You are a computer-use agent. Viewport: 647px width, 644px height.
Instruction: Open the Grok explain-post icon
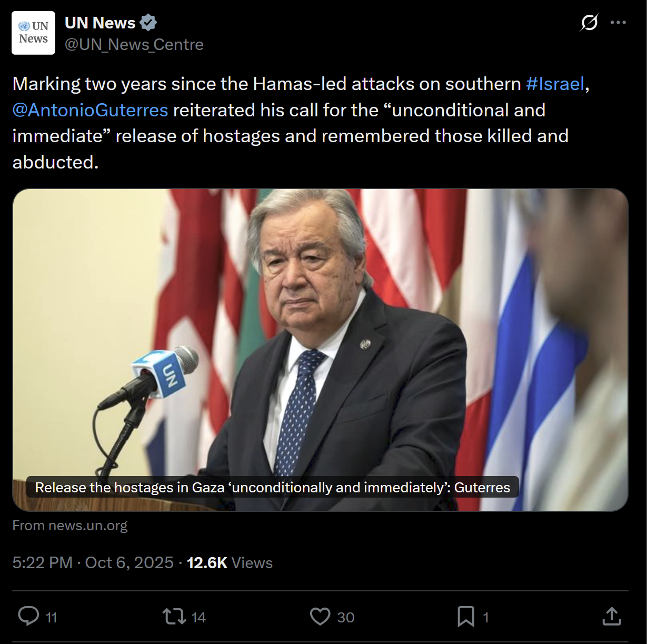589,23
